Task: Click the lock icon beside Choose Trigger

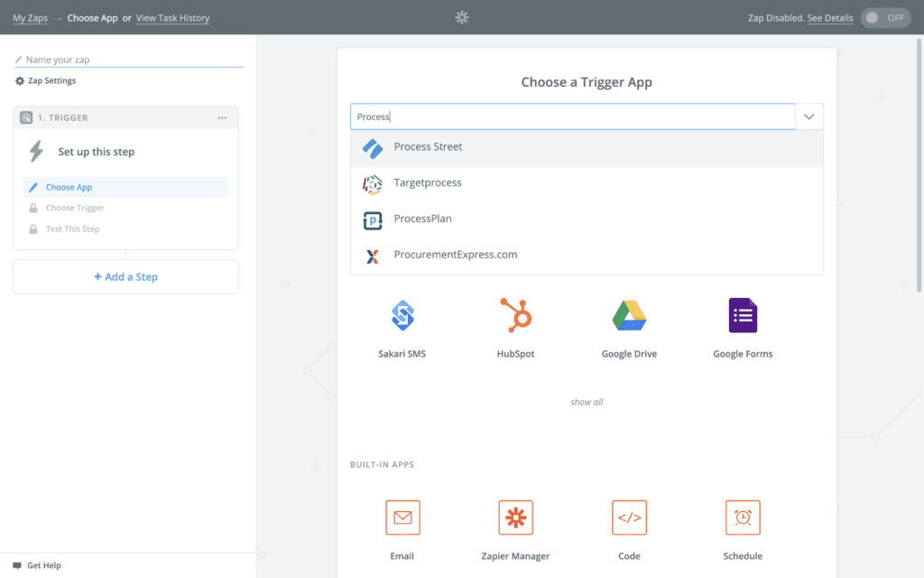Action: tap(33, 208)
